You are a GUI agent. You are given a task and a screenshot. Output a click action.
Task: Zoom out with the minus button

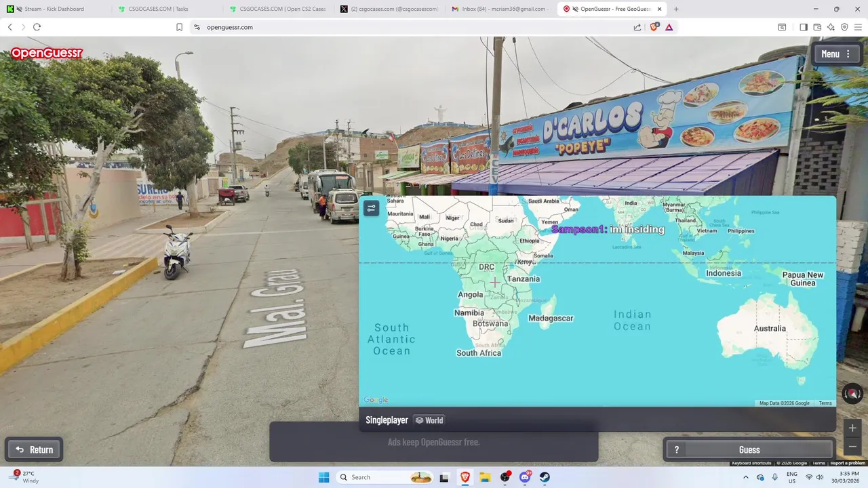click(x=852, y=446)
